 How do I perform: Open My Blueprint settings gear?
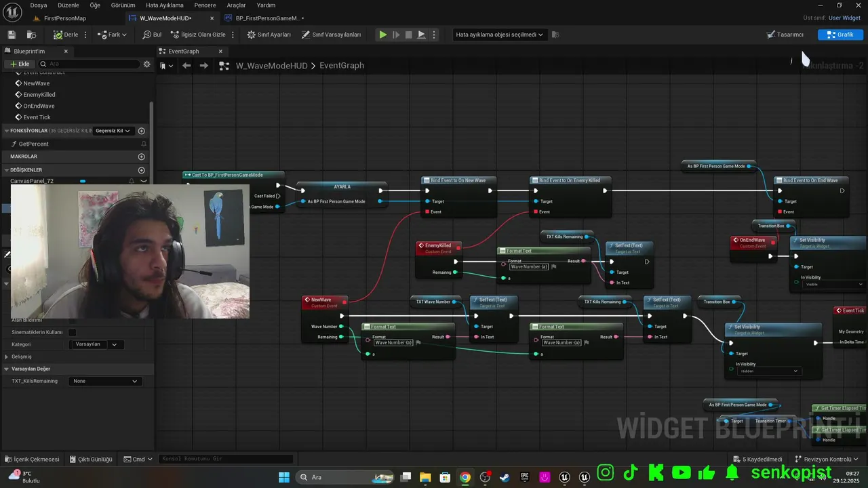click(x=147, y=64)
